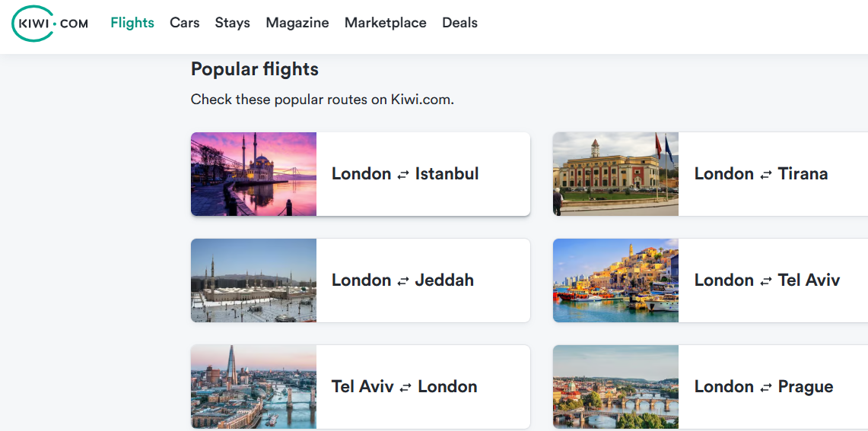Open the Istanbul mosque sunset photo
Viewport: 868px width, 431px height.
(253, 174)
